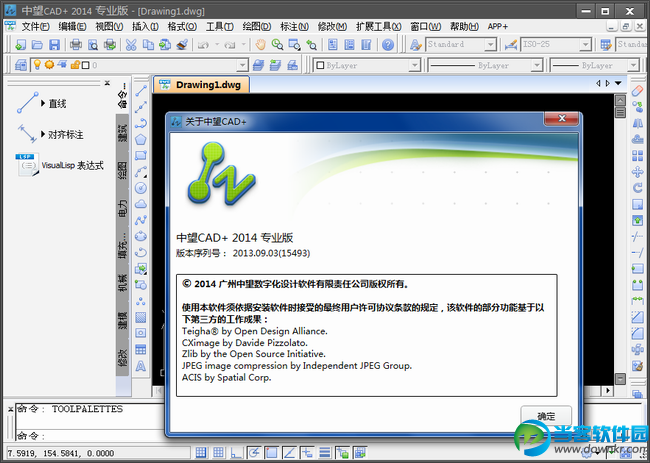Toggle Grid display in the status bar
This screenshot has width=650, height=463.
[x=218, y=453]
